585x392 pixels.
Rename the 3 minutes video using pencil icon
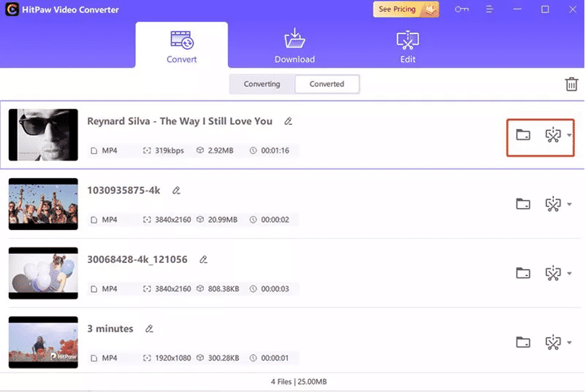tap(149, 329)
